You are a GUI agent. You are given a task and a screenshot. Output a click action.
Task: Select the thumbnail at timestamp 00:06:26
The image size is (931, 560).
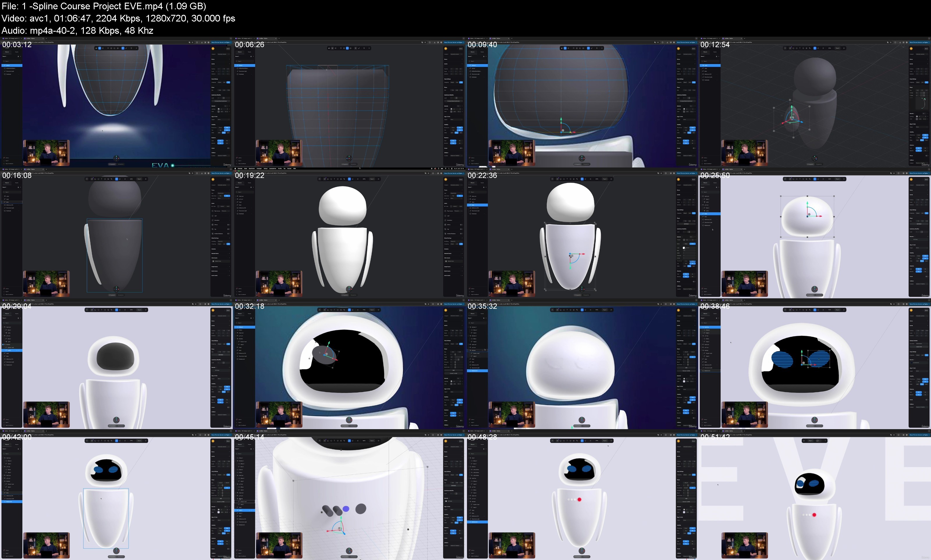point(349,102)
